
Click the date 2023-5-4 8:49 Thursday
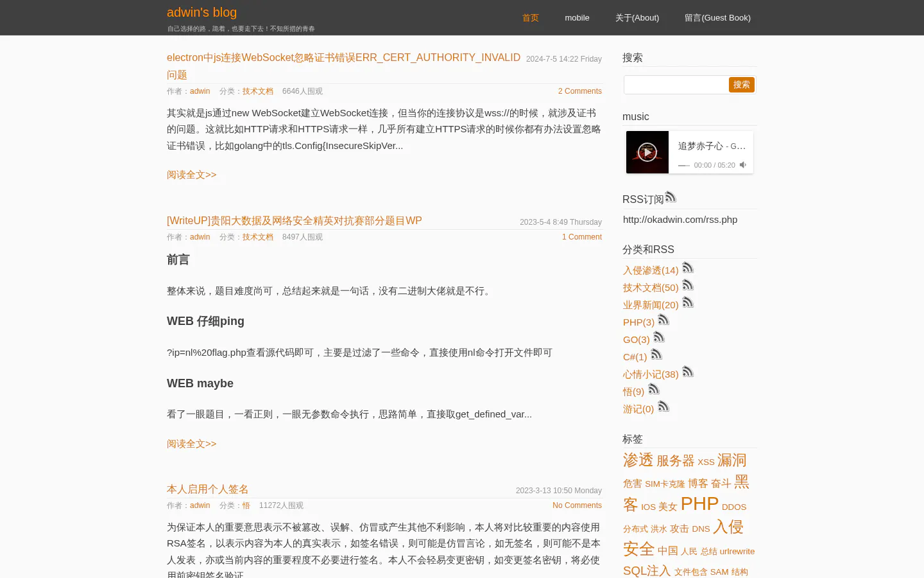pos(561,222)
